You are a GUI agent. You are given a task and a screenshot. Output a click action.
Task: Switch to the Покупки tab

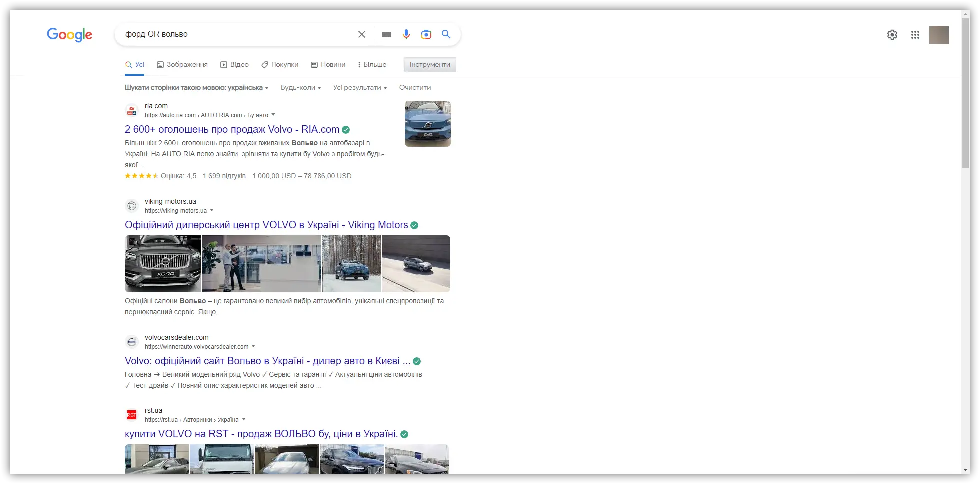tap(280, 65)
